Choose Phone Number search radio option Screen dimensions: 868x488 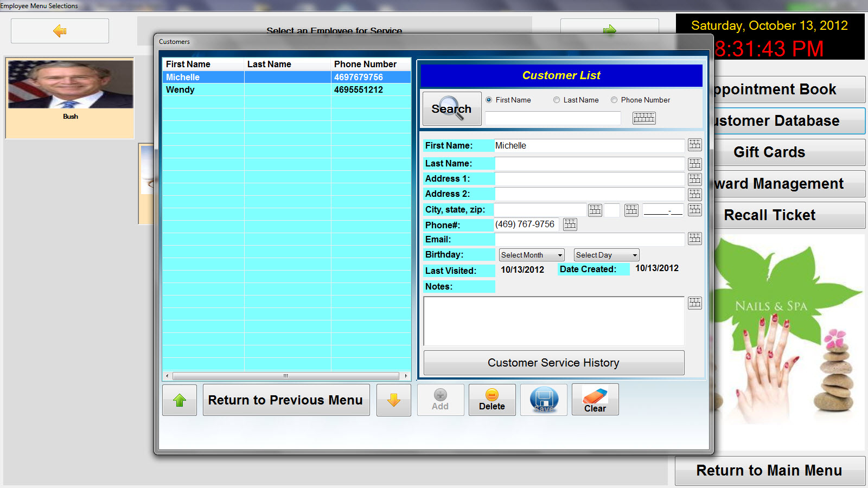[614, 100]
